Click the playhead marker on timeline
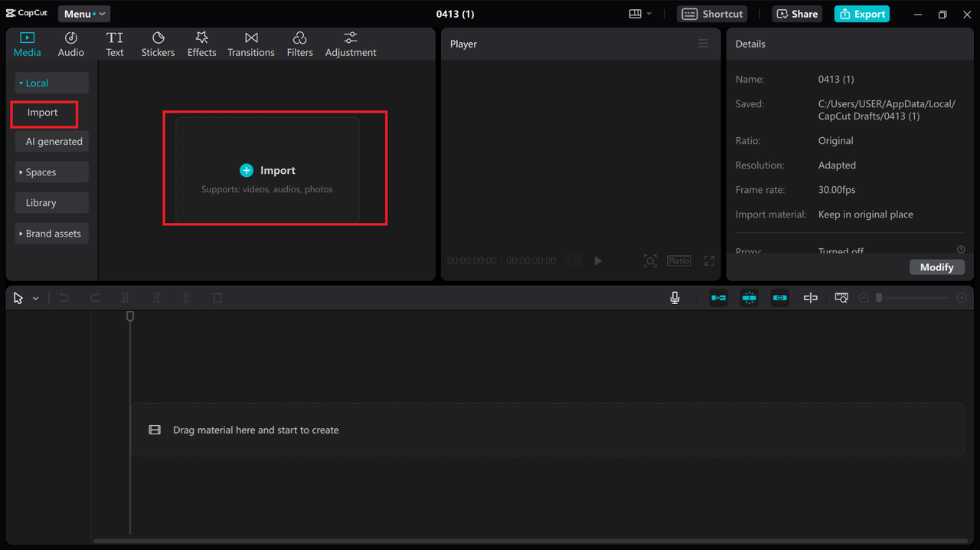The width and height of the screenshot is (980, 550). tap(130, 316)
